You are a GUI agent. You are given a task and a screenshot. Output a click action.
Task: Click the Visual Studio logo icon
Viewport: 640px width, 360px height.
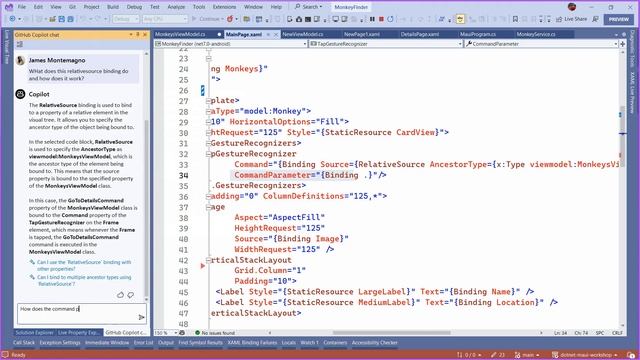9,7
